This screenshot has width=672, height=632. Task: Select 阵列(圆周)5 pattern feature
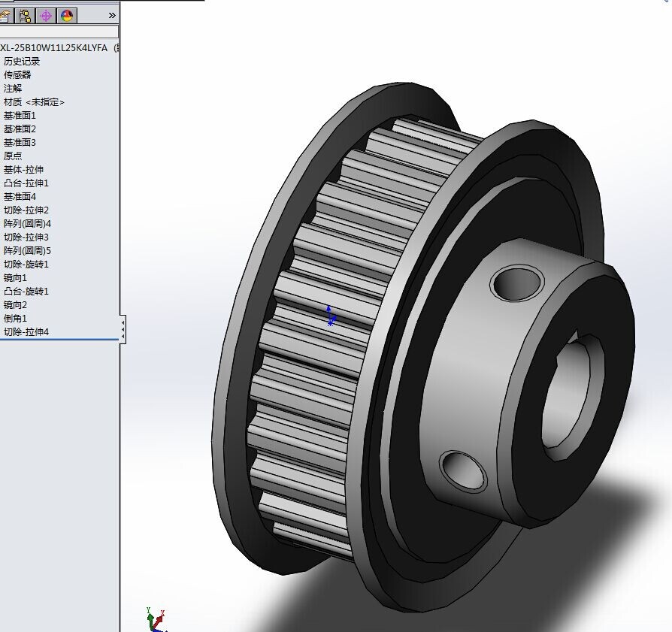[x=27, y=251]
